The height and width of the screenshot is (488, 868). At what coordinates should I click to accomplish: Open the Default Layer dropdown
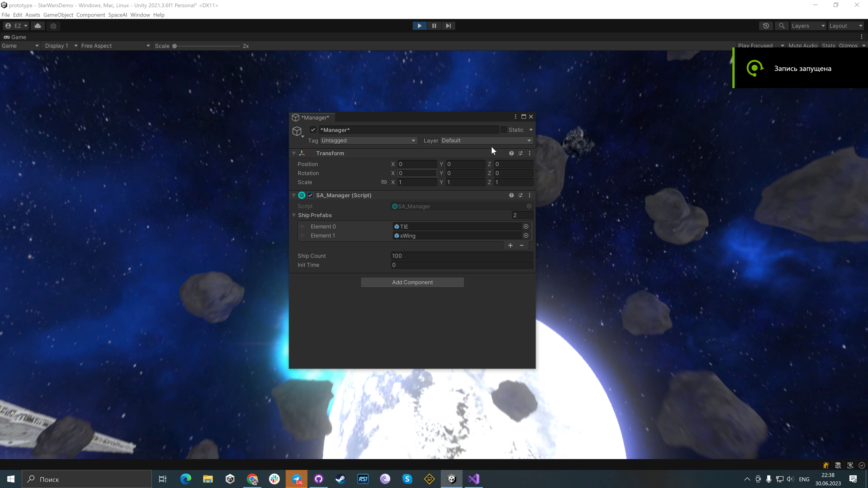[x=487, y=141]
